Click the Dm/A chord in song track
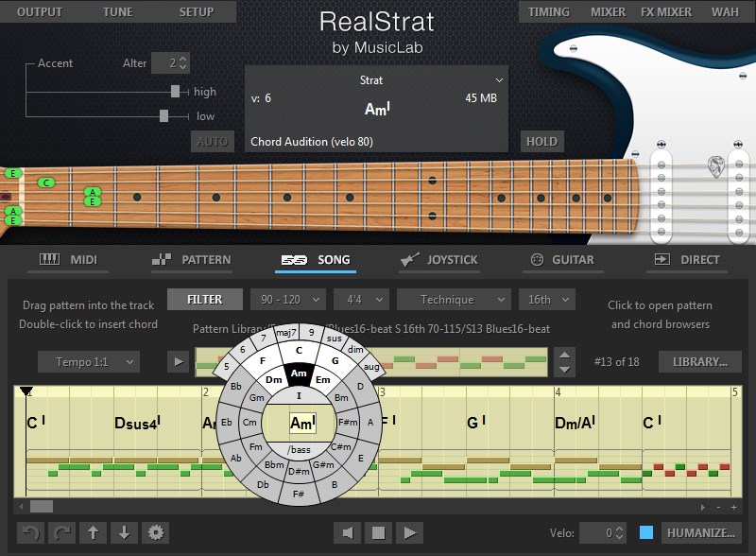756x556 pixels. pyautogui.click(x=575, y=423)
